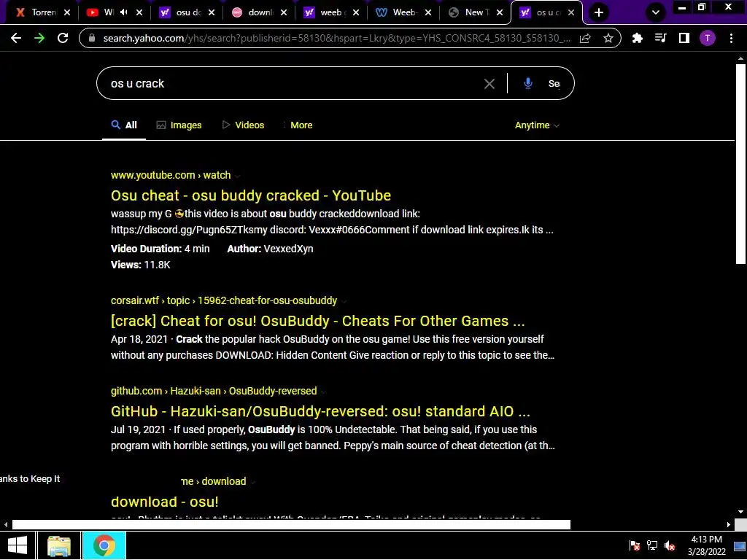Click Chrome icon in taskbar
The image size is (747, 560).
coord(104,545)
